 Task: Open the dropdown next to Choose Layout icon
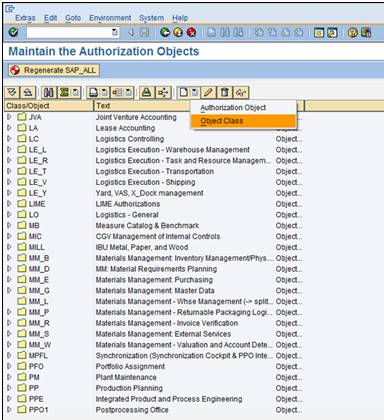click(x=129, y=92)
